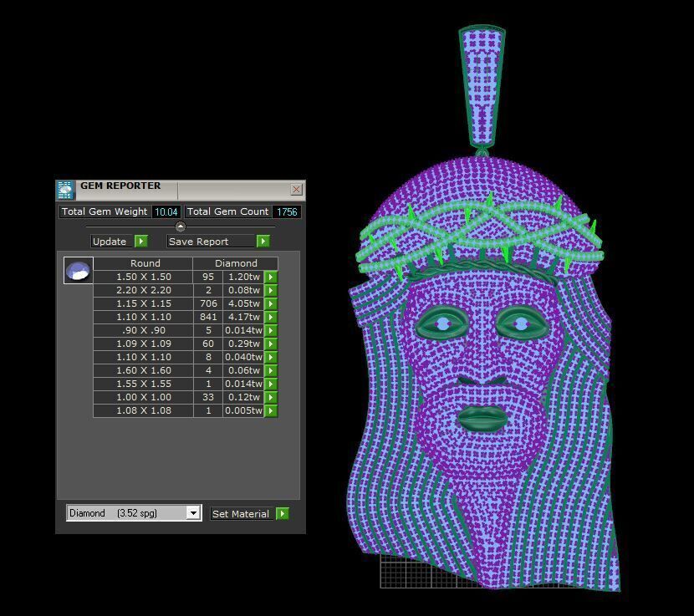Collapse the panel using the round up-arrow
The image size is (694, 616).
[180, 227]
